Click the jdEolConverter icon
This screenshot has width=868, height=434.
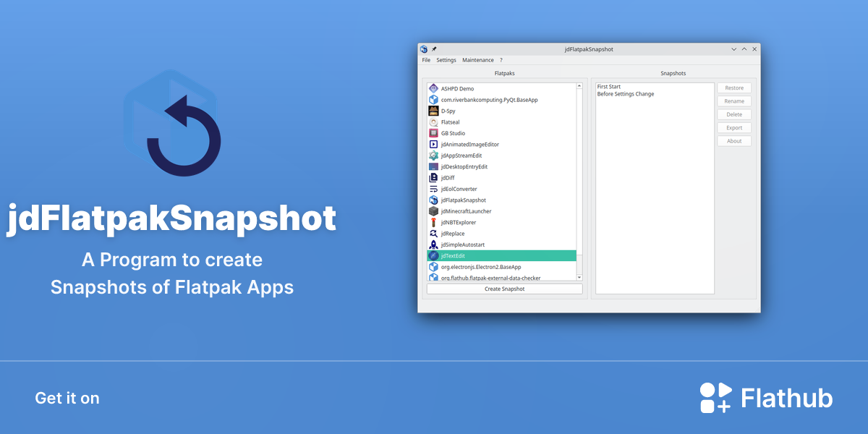tap(433, 189)
